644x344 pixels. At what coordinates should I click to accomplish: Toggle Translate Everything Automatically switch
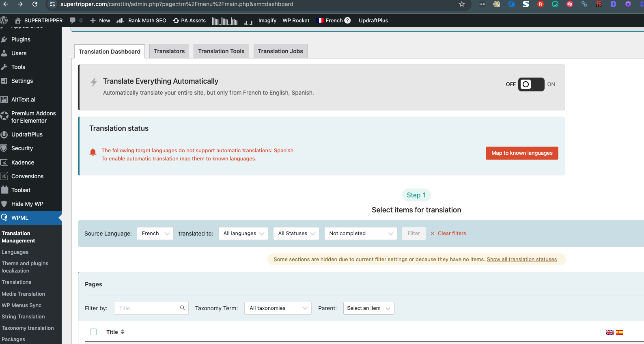pyautogui.click(x=531, y=84)
